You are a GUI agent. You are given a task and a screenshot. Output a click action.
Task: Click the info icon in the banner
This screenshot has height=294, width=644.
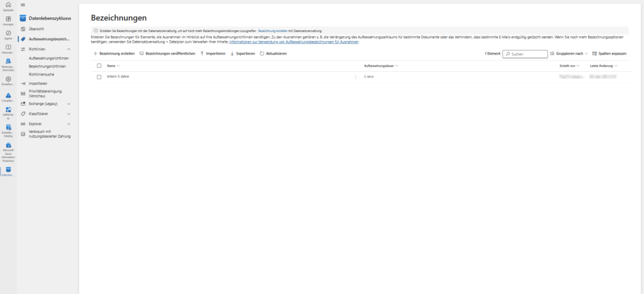(x=96, y=31)
